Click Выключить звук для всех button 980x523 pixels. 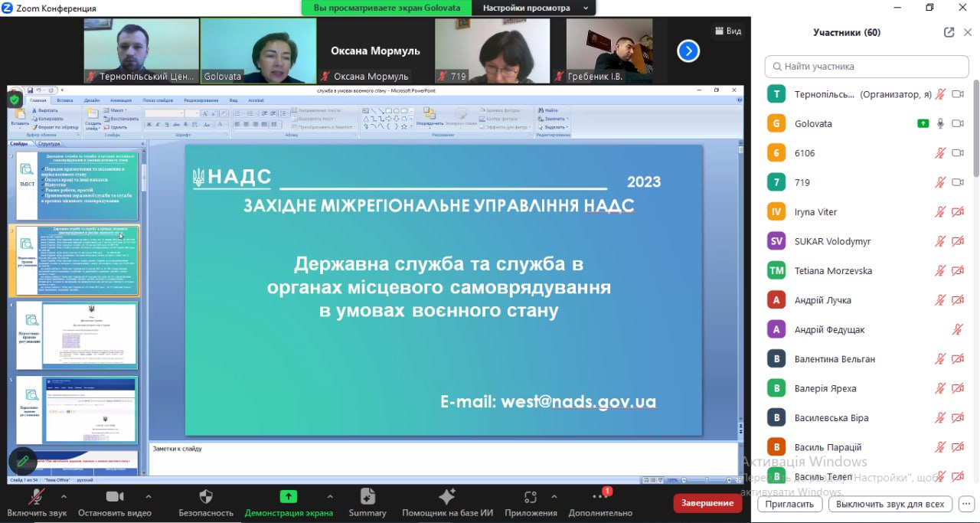pos(890,505)
